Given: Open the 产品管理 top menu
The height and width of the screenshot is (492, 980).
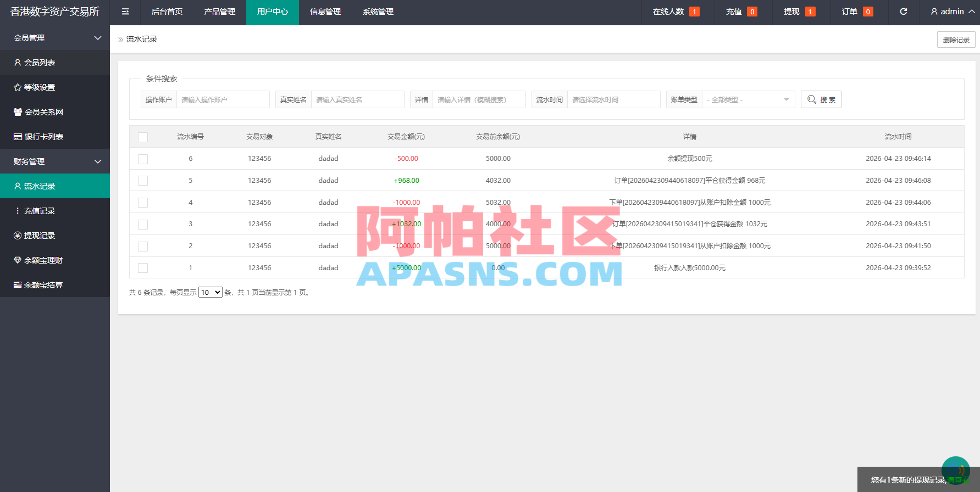Looking at the screenshot, I should click(x=220, y=12).
